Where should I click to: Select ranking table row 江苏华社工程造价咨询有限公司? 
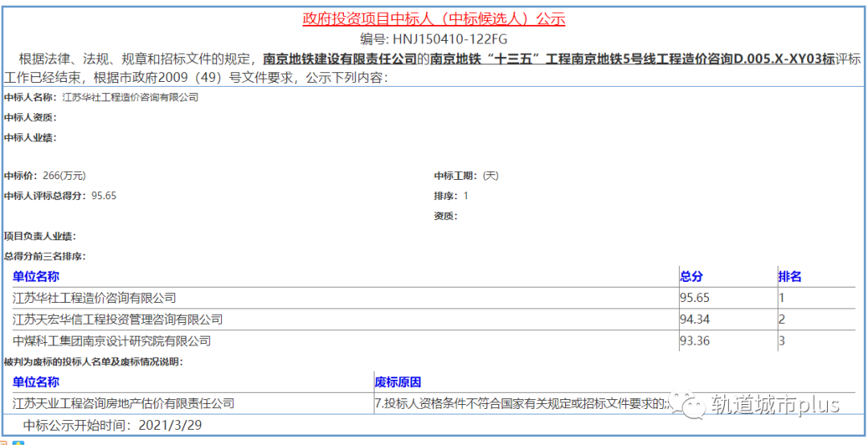pos(433,298)
